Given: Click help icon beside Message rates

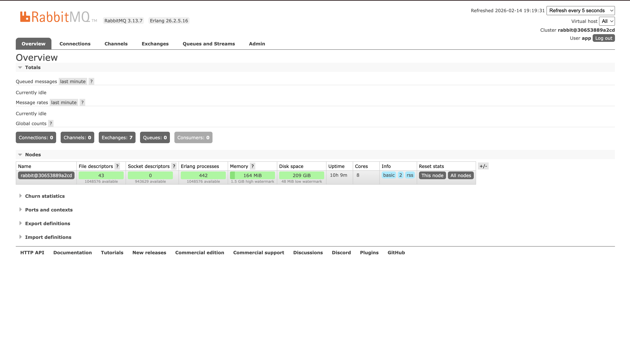Looking at the screenshot, I should (82, 102).
